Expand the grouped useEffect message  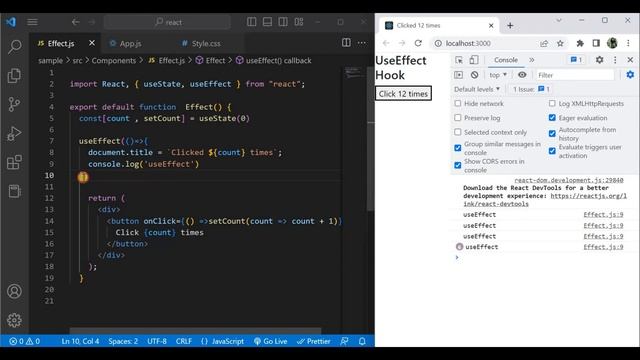point(459,247)
